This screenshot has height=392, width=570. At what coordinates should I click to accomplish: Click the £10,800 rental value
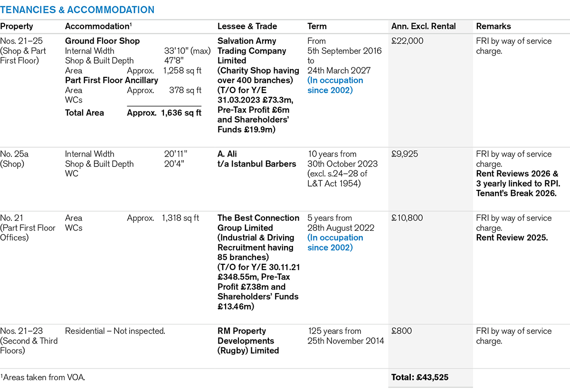coord(408,218)
